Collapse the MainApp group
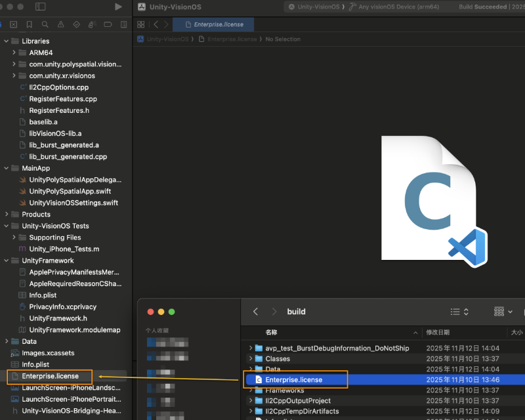Image resolution: width=525 pixels, height=420 pixels. (x=5, y=167)
